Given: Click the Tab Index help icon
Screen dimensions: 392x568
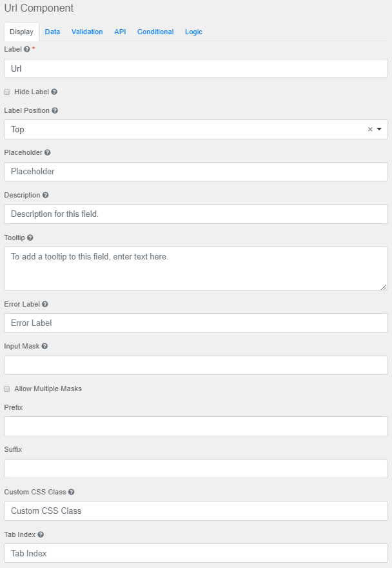Looking at the screenshot, I should coord(39,534).
